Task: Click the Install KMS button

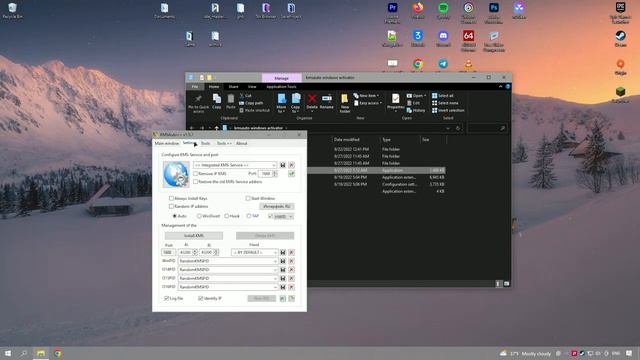Action: pyautogui.click(x=194, y=236)
